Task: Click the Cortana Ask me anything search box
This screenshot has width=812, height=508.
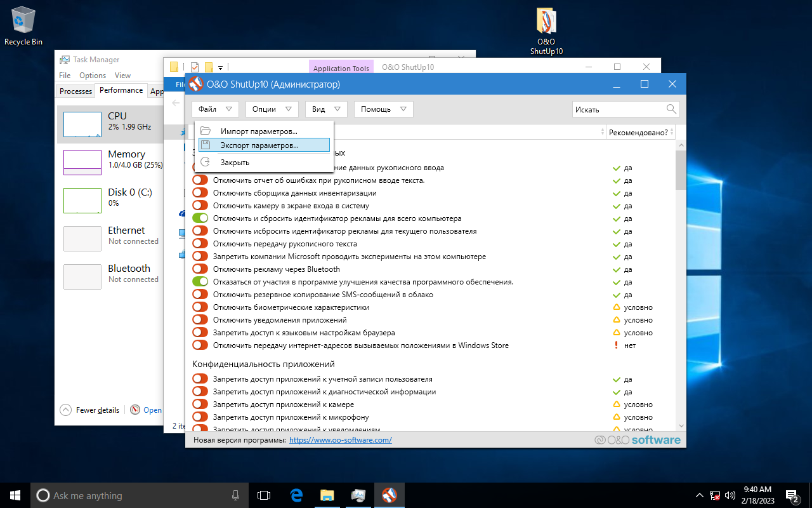Action: (140, 495)
